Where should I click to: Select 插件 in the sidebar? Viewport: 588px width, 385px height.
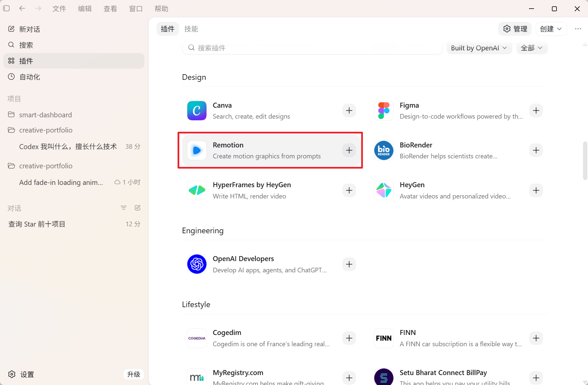[x=74, y=61]
